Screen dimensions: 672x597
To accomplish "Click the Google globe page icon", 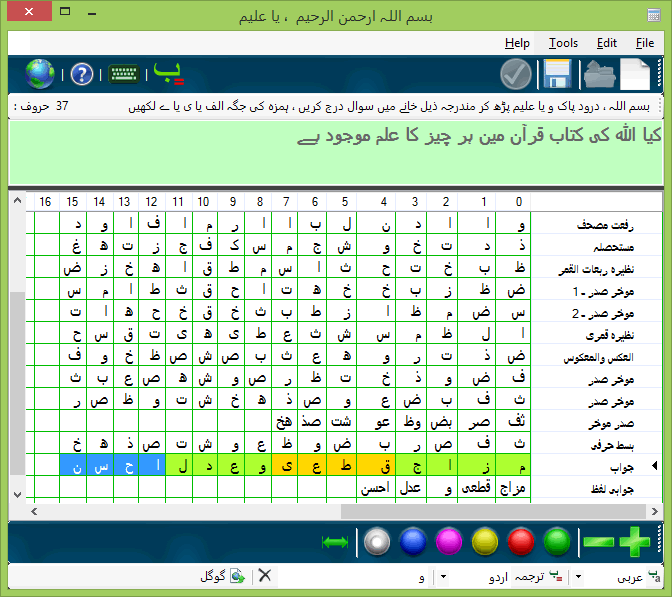I will [x=237, y=576].
